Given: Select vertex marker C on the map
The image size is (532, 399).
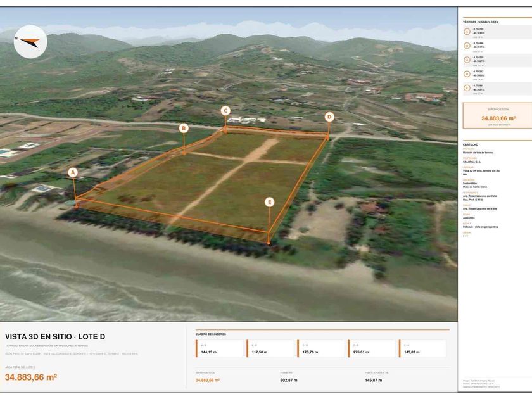Looking at the screenshot, I should pyautogui.click(x=225, y=111).
